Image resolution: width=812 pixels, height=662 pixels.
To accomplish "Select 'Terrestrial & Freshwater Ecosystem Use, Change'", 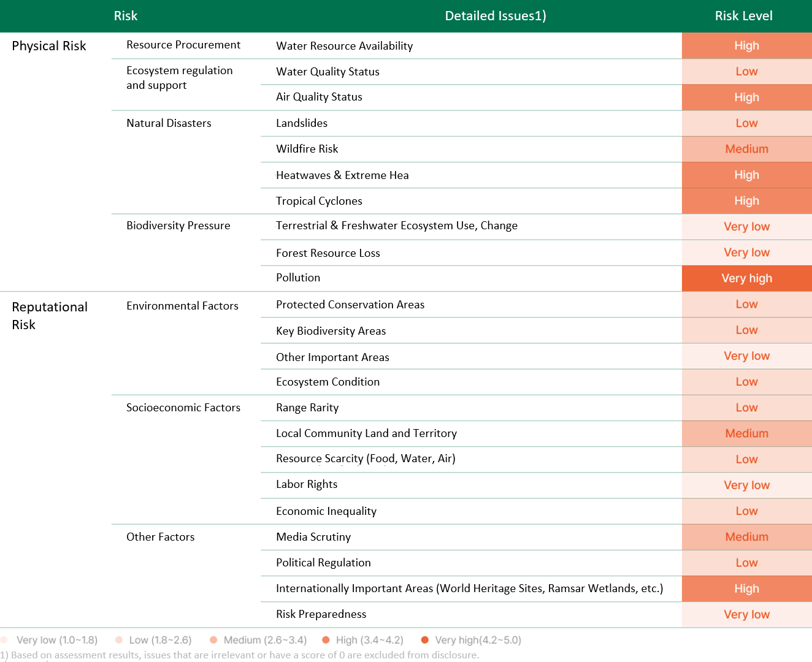I will pyautogui.click(x=397, y=226).
